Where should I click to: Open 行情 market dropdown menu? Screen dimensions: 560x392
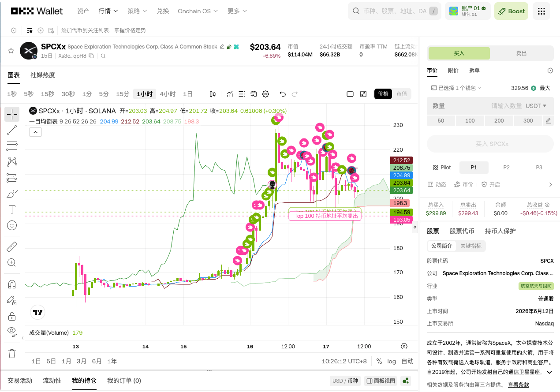click(x=108, y=11)
